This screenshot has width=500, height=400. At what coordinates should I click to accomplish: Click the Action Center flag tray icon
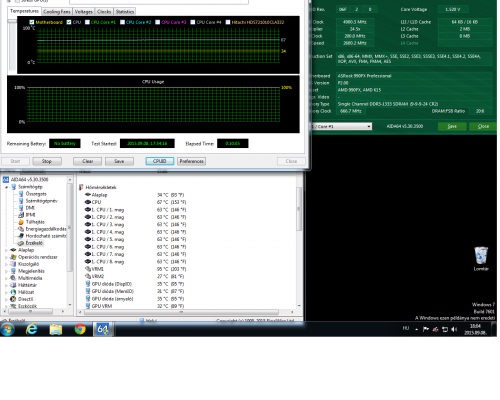(426, 329)
